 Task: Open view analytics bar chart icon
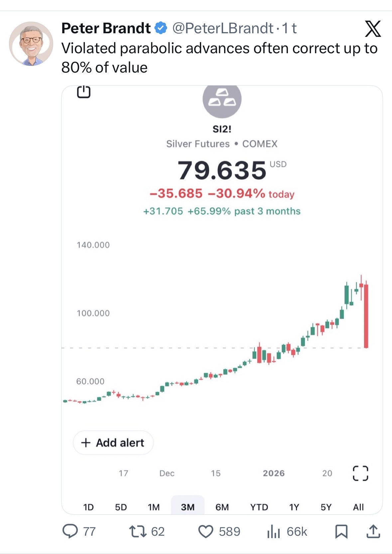pos(273,531)
